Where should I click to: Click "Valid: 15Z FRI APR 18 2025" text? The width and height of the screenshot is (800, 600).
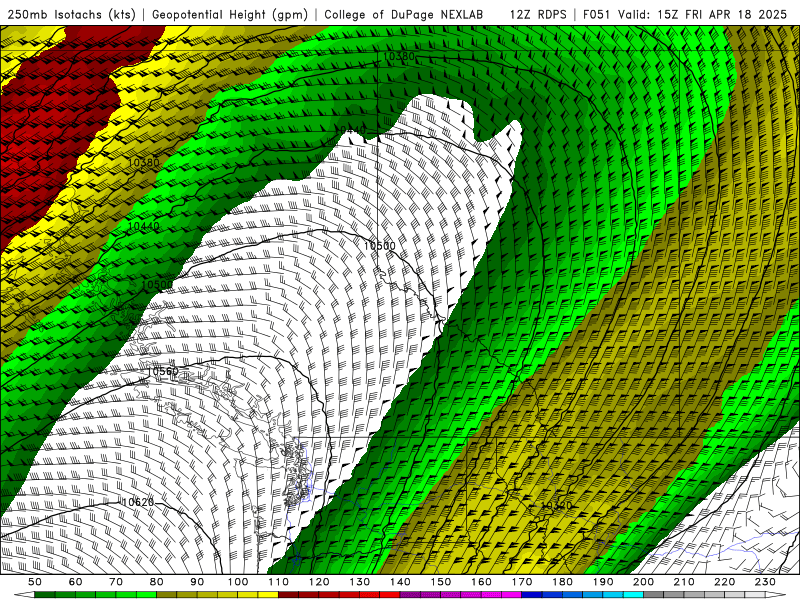tap(703, 14)
